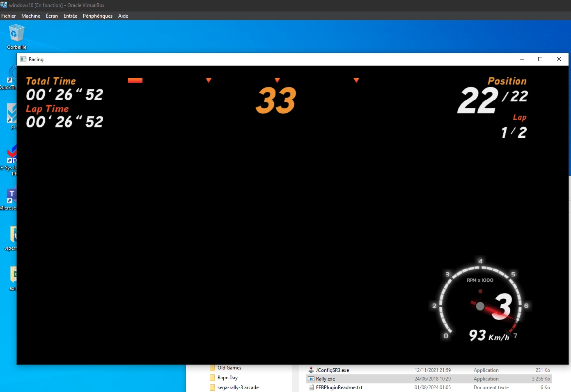Select the JConfigSR3.exe joystick file icon
The image size is (571, 392).
[x=311, y=370]
